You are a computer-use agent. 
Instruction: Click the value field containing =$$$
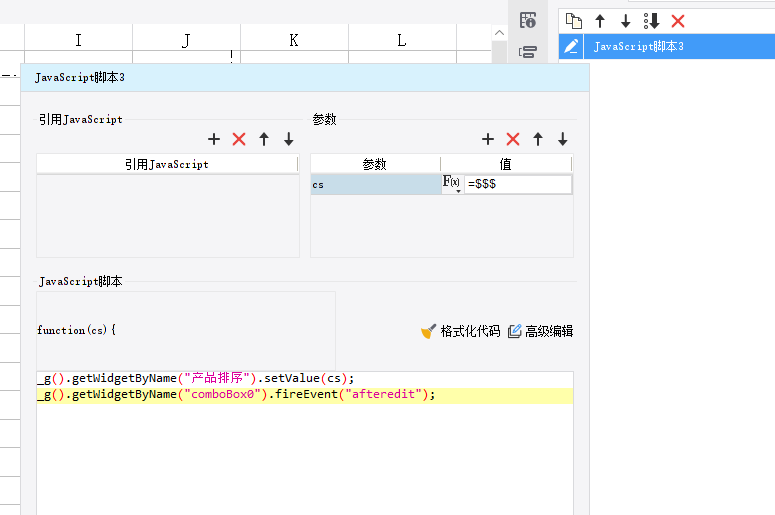(518, 184)
